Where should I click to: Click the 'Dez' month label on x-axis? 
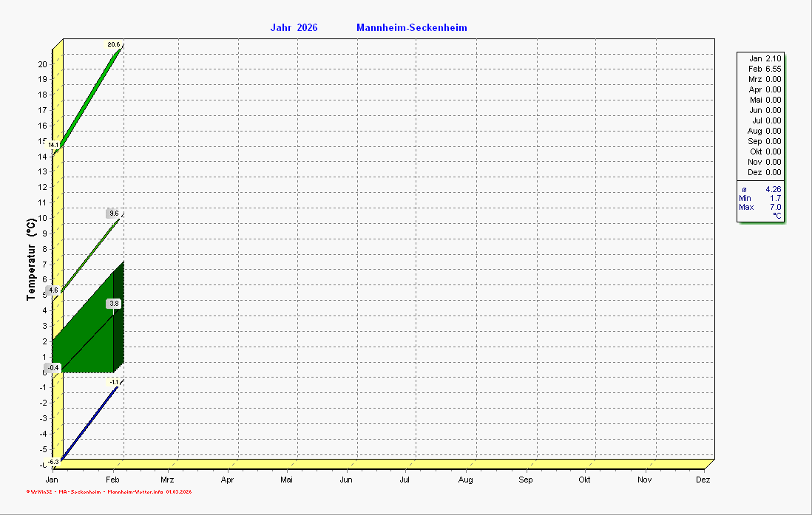pyautogui.click(x=703, y=480)
